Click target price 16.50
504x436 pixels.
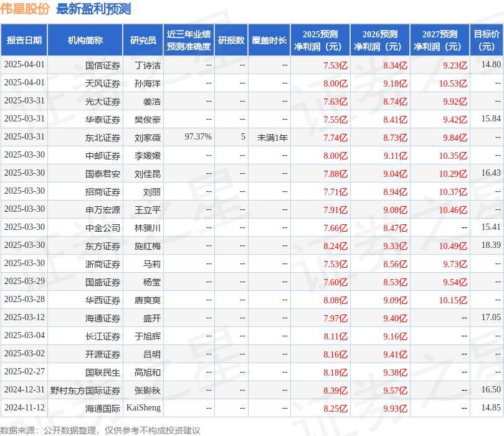point(491,389)
